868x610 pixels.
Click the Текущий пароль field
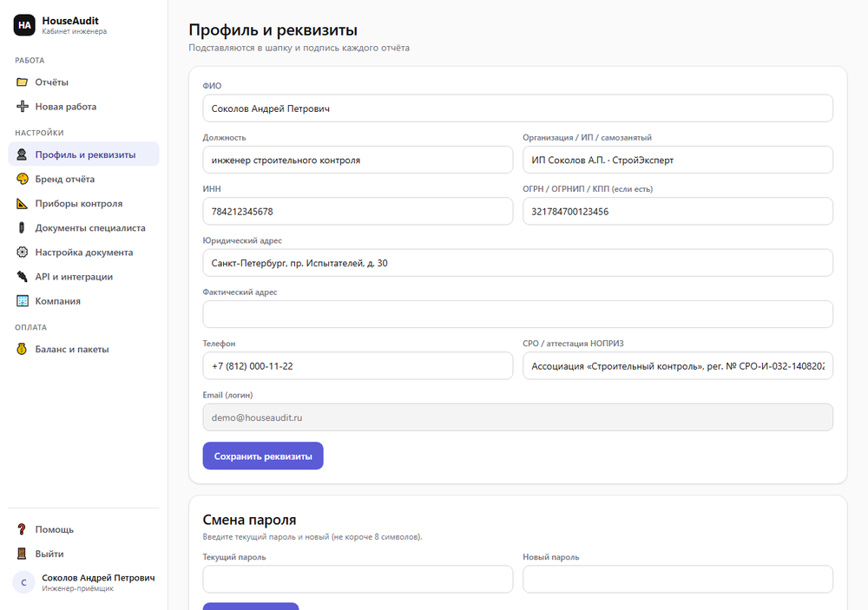coord(358,579)
